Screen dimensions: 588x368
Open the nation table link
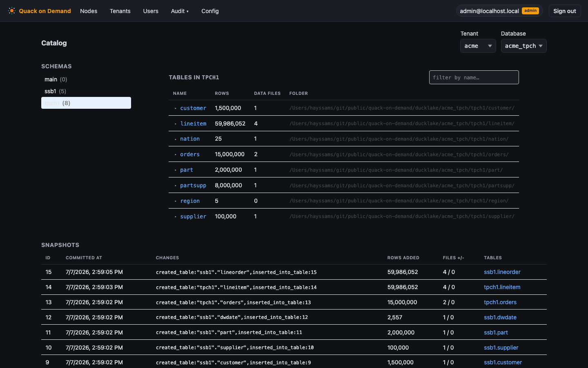(190, 139)
